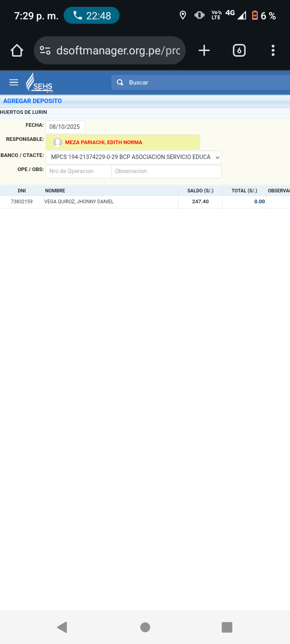Focus the Observacion input field
This screenshot has height=644, width=290.
[166, 171]
